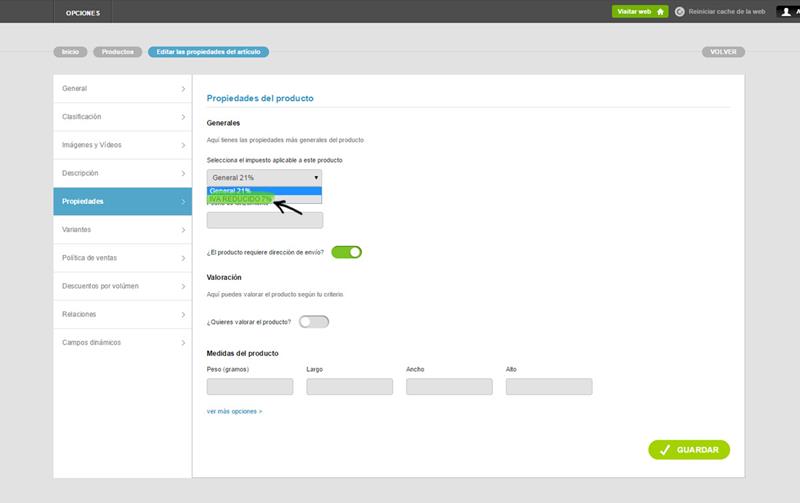The image size is (800, 503).
Task: Click the checkmark icon on Guardar
Action: tap(662, 450)
